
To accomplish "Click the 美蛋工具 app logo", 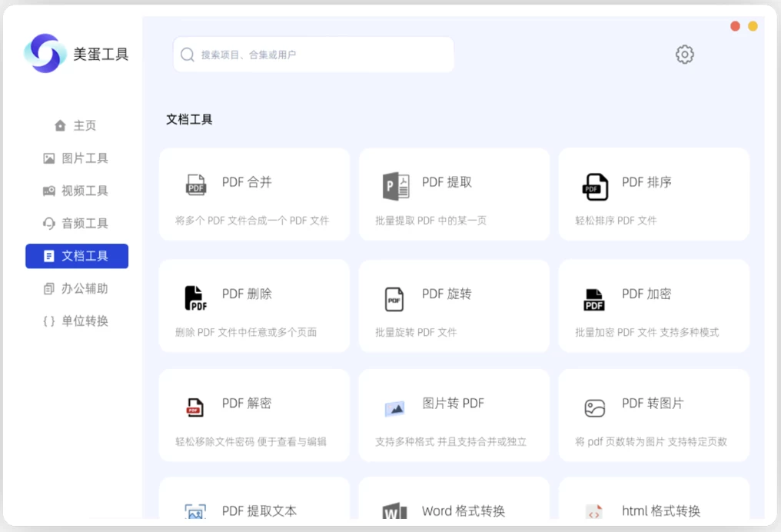I will click(45, 54).
